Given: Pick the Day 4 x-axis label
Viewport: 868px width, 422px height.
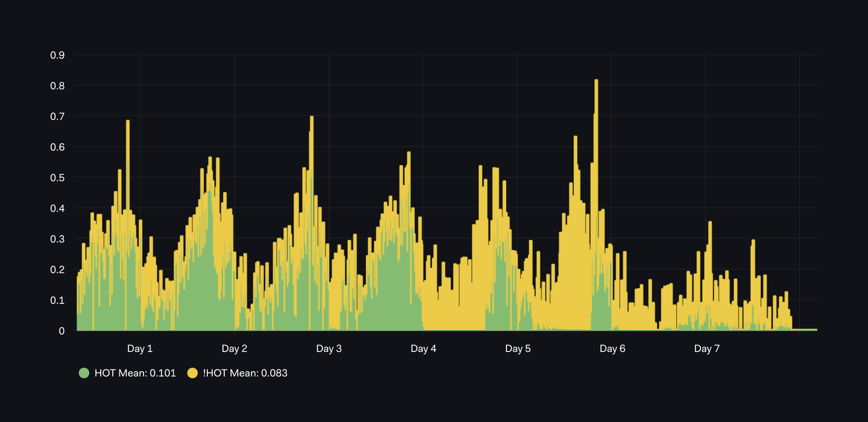Looking at the screenshot, I should (423, 348).
